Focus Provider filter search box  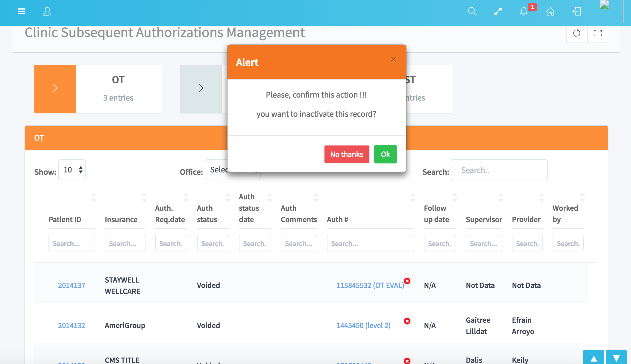527,243
